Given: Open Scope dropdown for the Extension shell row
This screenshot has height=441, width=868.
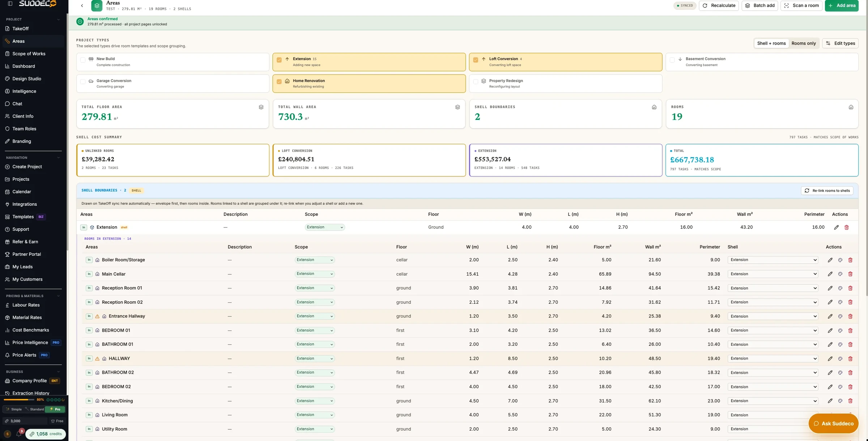Looking at the screenshot, I should pyautogui.click(x=325, y=227).
